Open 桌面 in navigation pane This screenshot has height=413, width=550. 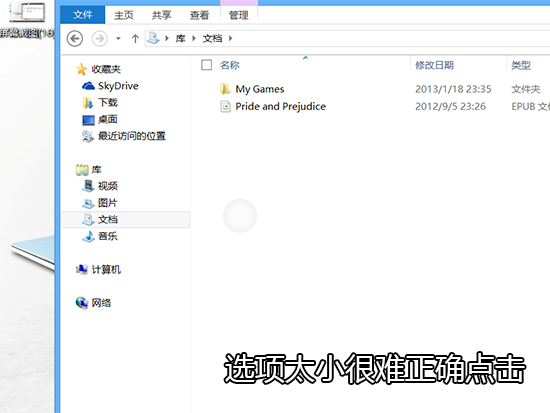tap(108, 119)
